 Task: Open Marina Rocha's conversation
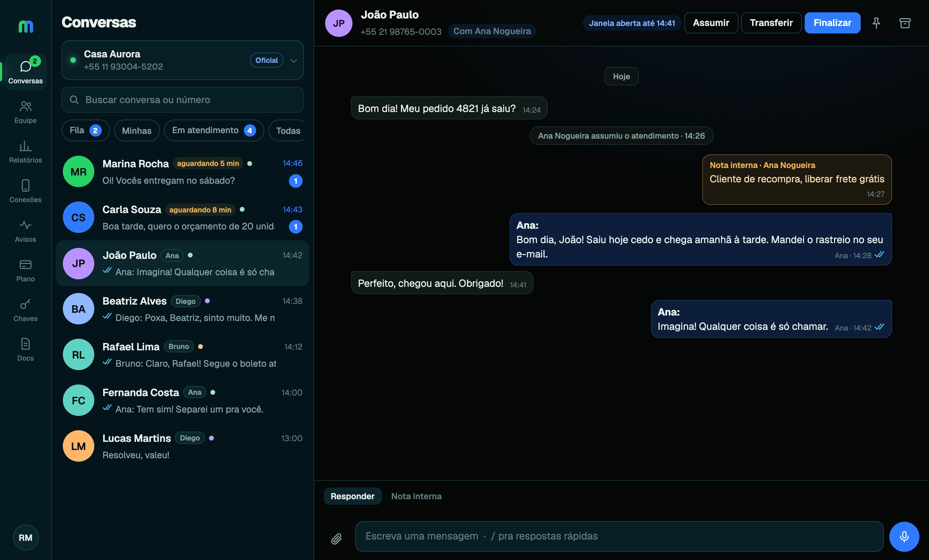[x=182, y=172]
